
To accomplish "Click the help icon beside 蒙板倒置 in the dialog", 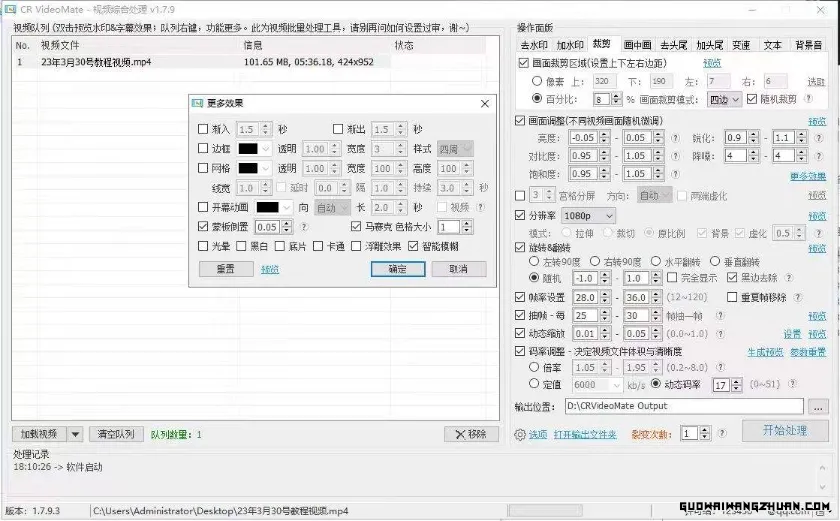I will [304, 226].
